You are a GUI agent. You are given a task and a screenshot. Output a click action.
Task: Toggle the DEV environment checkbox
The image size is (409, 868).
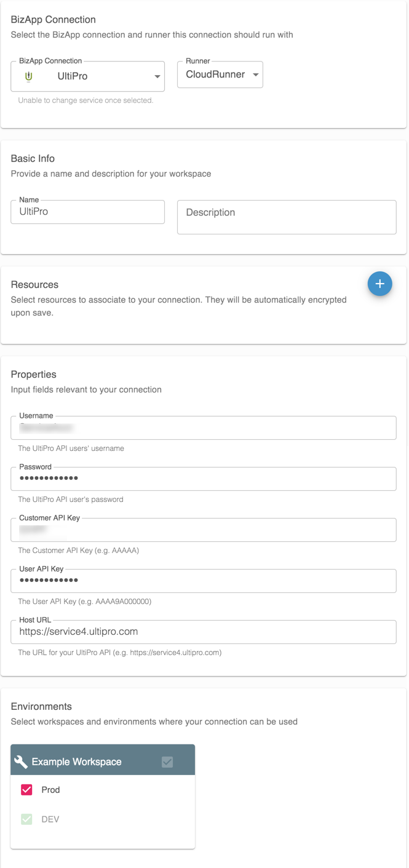(26, 819)
